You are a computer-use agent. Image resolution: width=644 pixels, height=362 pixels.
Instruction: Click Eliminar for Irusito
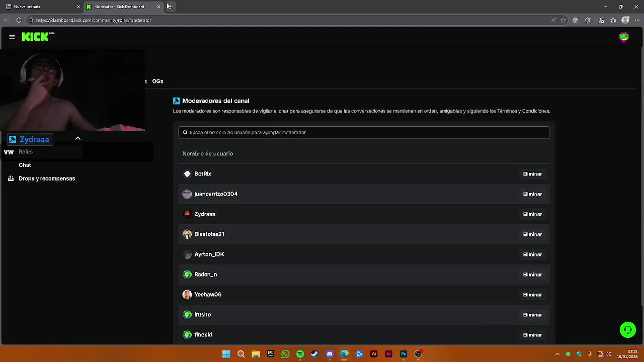(x=532, y=315)
